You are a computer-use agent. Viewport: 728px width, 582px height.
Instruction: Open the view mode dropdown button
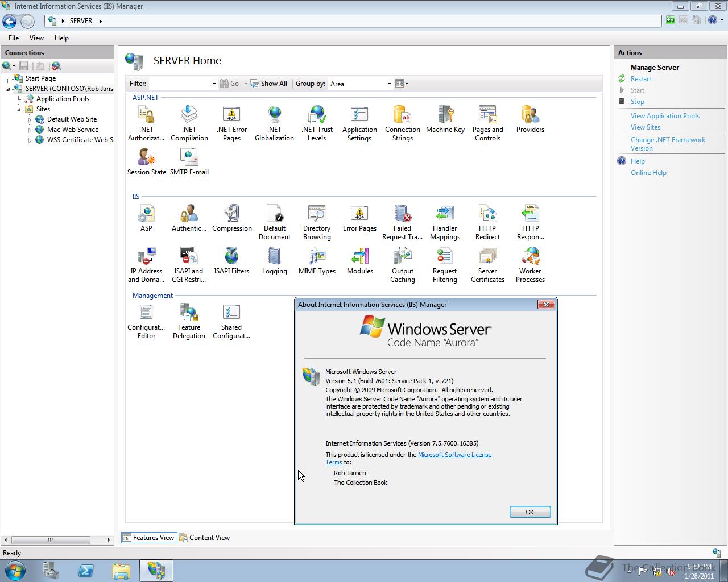(402, 84)
